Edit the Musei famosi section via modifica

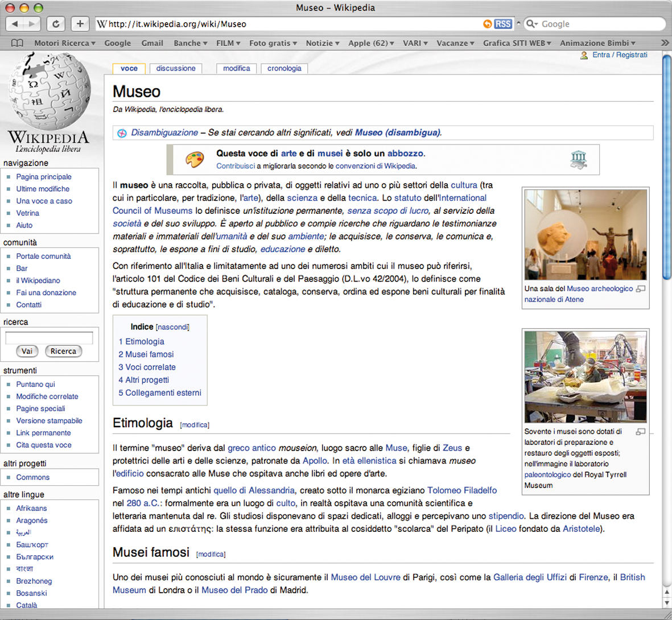coord(211,555)
